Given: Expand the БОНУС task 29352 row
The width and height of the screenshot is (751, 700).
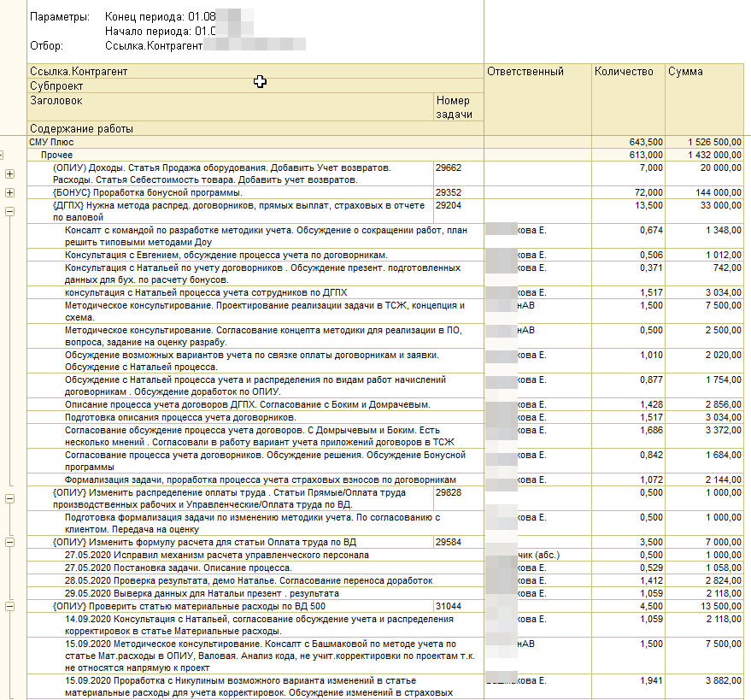Looking at the screenshot, I should pos(9,192).
